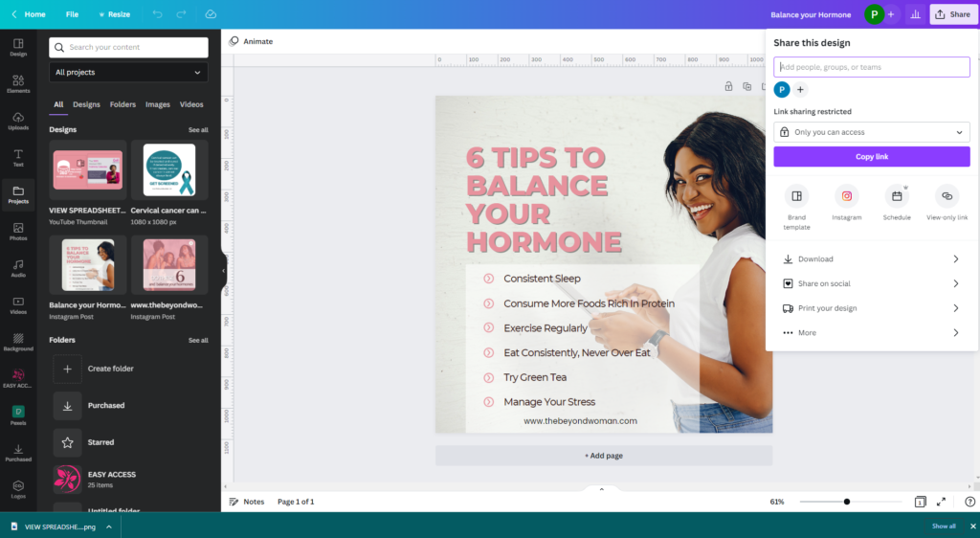
Task: Open the Uploads sidebar panel
Action: pyautogui.click(x=18, y=122)
